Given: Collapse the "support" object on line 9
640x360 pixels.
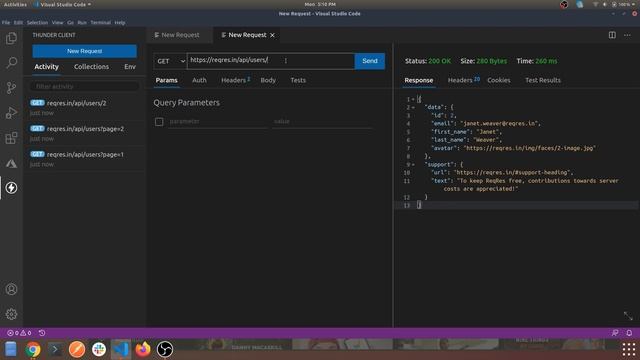Looking at the screenshot, I should tap(413, 164).
